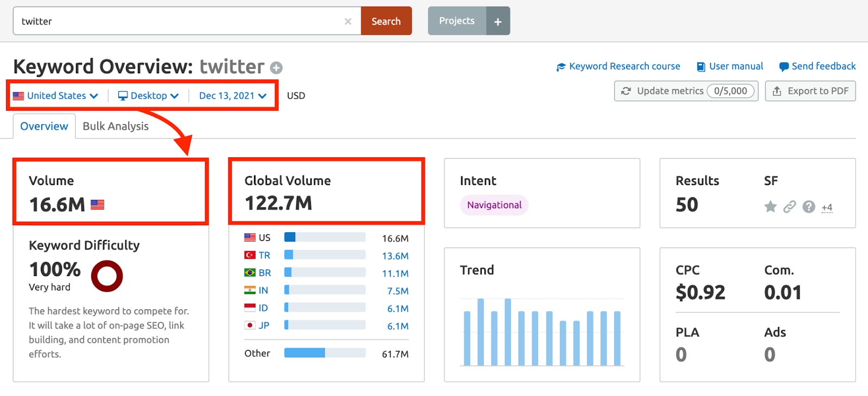The image size is (868, 396).
Task: Click the JP country link
Action: pos(264,325)
